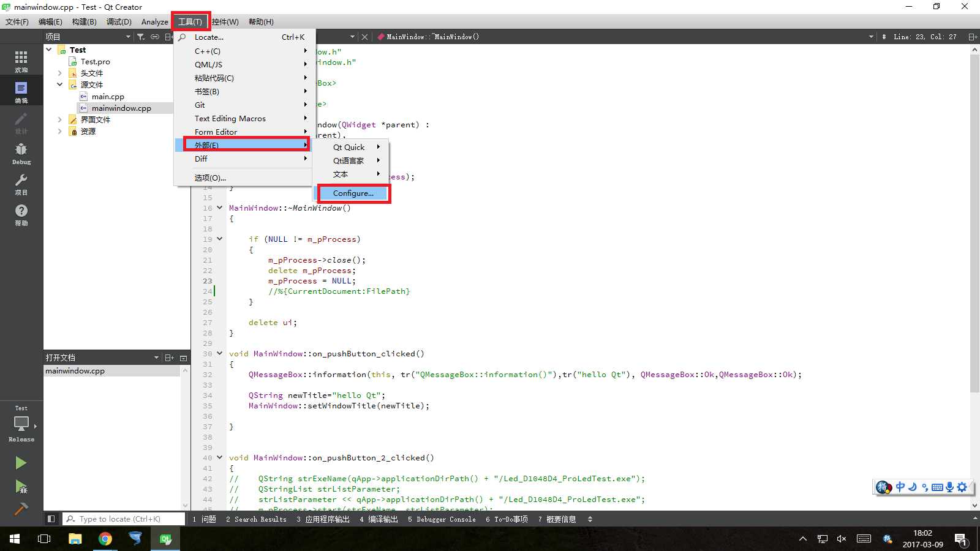This screenshot has width=980, height=551.
Task: Open the 应用程序输出 pane
Action: [323, 519]
